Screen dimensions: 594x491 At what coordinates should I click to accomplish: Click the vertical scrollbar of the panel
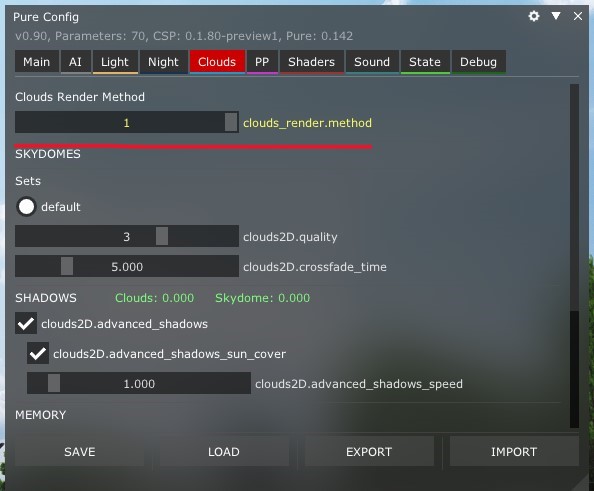click(574, 256)
